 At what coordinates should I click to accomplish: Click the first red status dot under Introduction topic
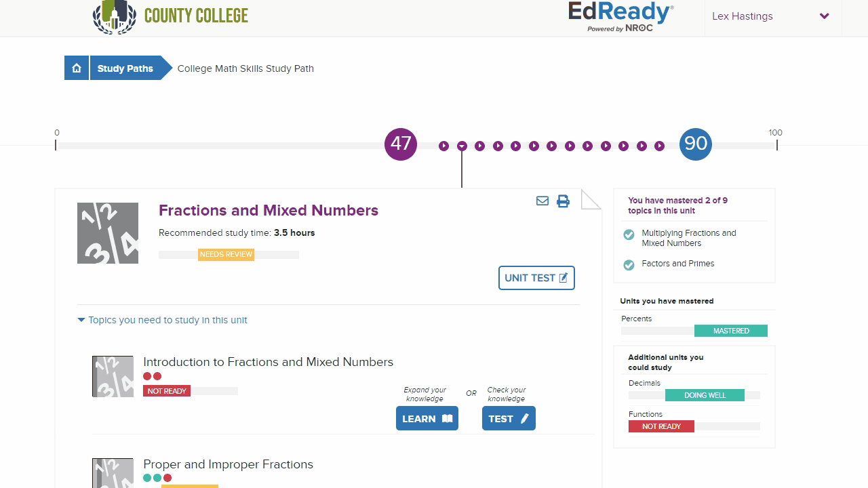[x=146, y=375]
